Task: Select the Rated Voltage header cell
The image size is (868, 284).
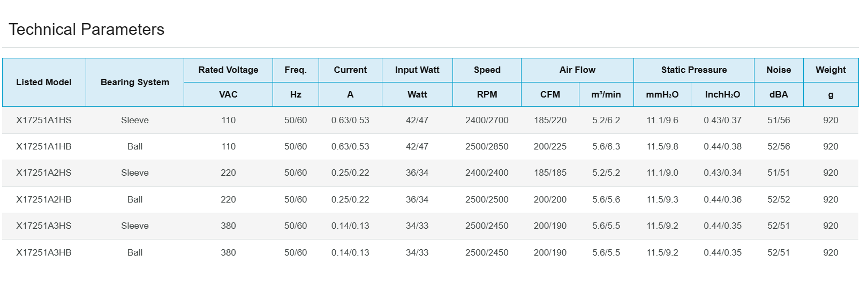Action: [228, 70]
